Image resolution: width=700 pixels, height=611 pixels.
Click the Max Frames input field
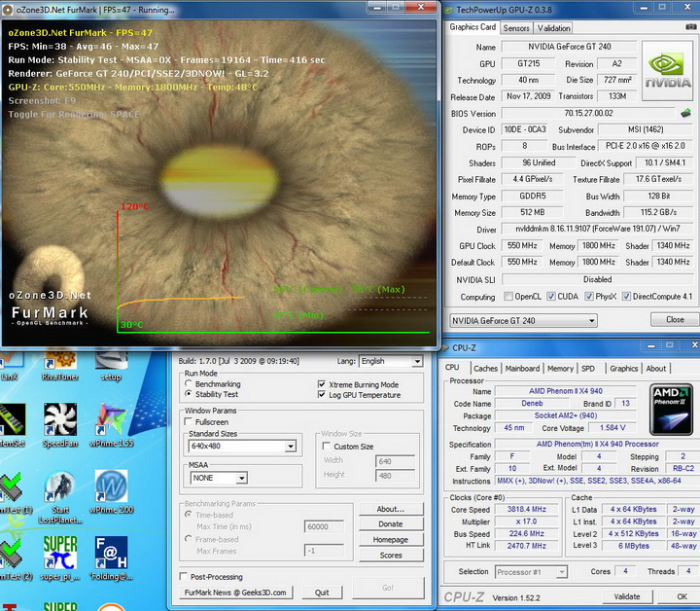[324, 551]
